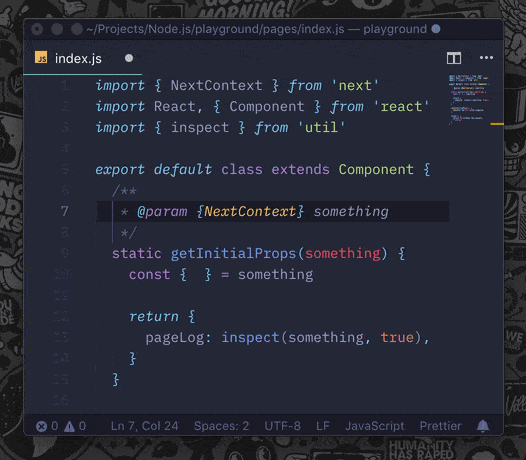Click the yellow marker in overview ruler
Screen dimensions: 526x460
(x=497, y=124)
